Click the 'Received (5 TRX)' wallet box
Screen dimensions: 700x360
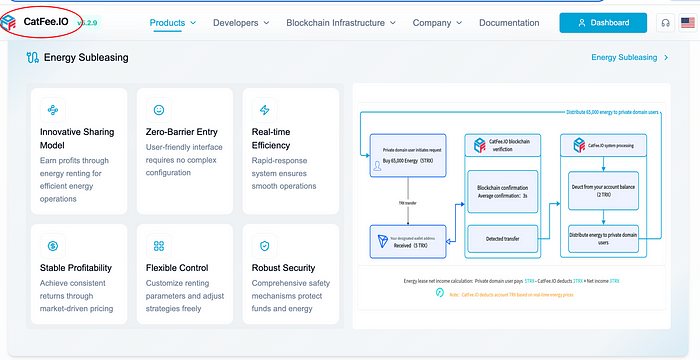(x=408, y=242)
